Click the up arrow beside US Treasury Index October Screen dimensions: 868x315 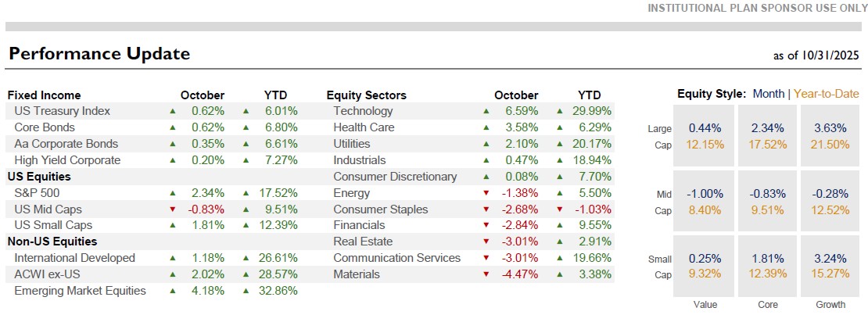point(173,111)
